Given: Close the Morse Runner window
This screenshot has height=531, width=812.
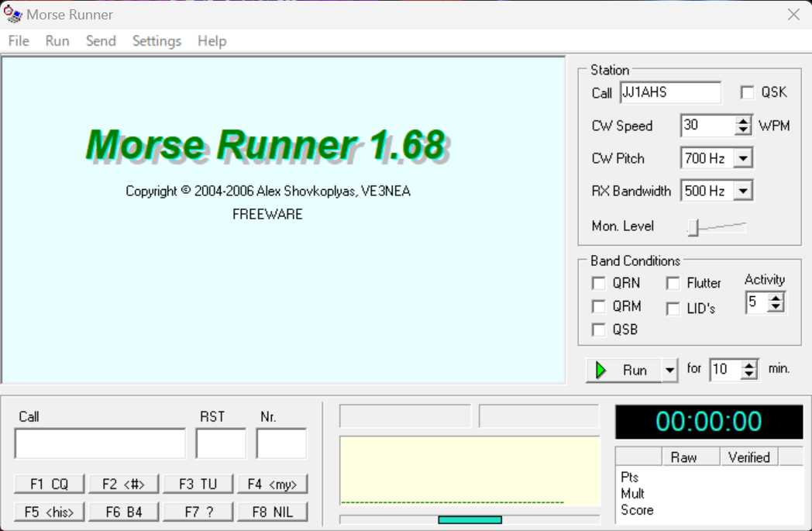Looking at the screenshot, I should (x=793, y=15).
